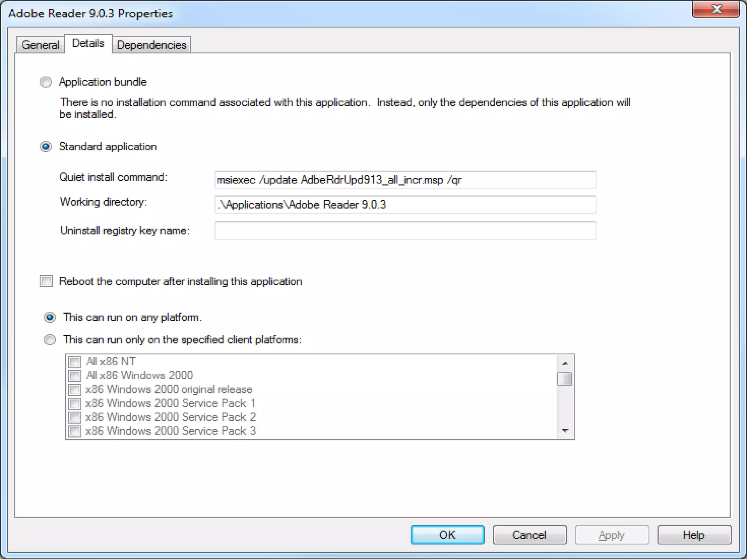The width and height of the screenshot is (747, 560).
Task: Tick x86 Windows 2000 Service Pack 2
Action: point(75,417)
